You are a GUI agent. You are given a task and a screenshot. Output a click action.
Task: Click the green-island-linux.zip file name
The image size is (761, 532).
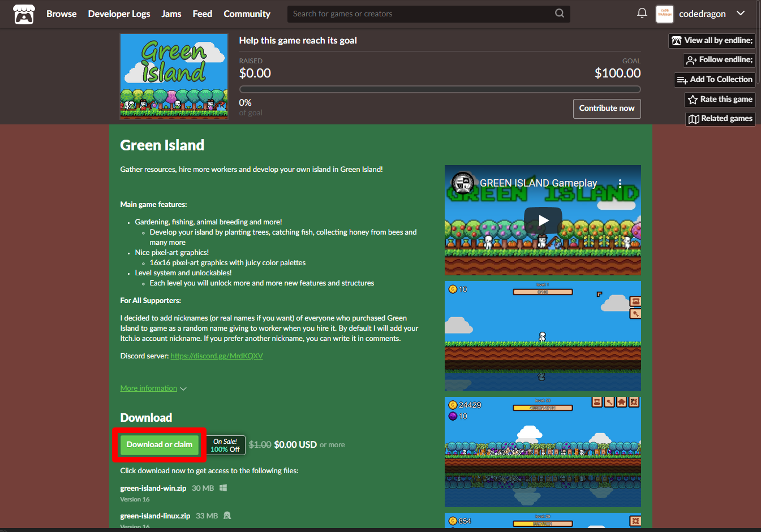[155, 516]
